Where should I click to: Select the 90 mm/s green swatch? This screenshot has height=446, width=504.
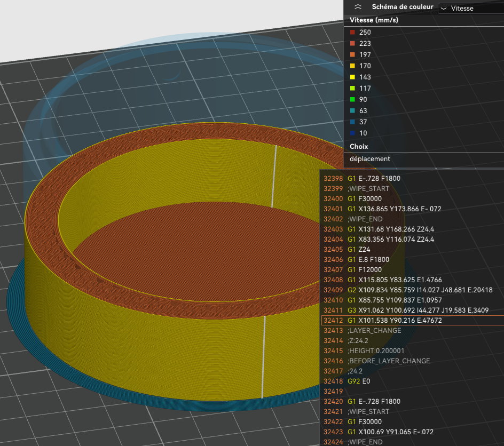pos(353,100)
